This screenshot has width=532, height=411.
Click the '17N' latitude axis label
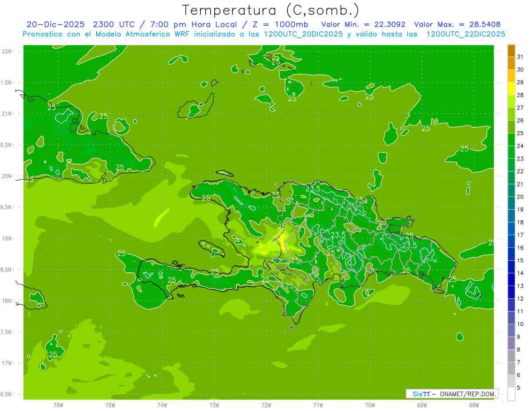[6, 363]
